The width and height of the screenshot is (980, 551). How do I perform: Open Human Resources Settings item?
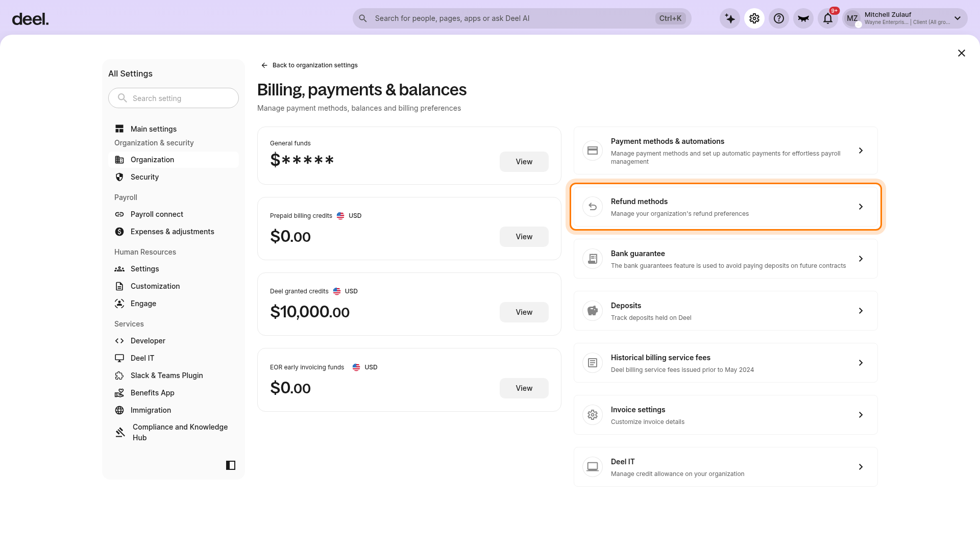click(x=174, y=269)
